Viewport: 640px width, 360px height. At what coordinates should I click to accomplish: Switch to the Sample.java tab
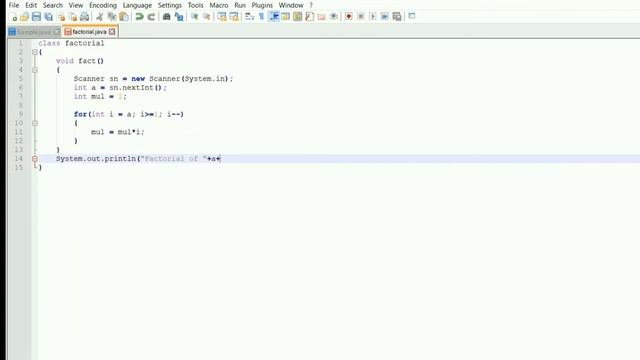pos(33,32)
